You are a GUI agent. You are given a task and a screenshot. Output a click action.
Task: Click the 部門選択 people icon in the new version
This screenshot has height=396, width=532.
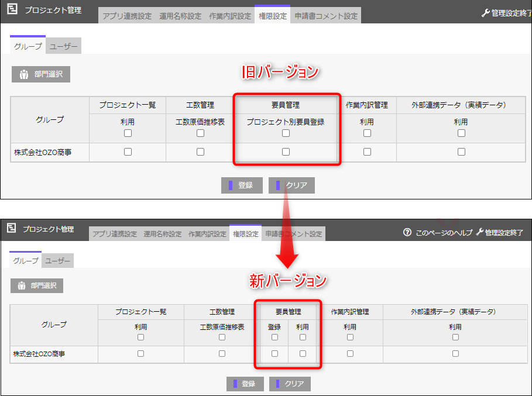[22, 285]
